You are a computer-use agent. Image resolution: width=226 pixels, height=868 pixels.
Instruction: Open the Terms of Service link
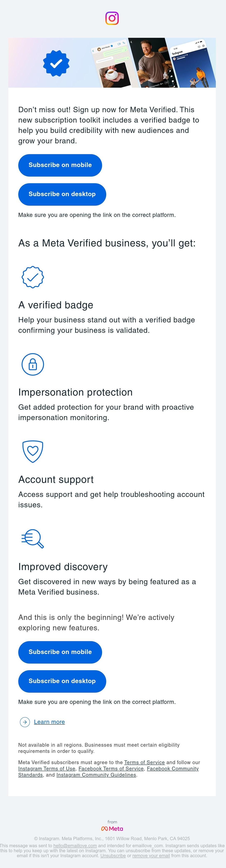tap(144, 762)
